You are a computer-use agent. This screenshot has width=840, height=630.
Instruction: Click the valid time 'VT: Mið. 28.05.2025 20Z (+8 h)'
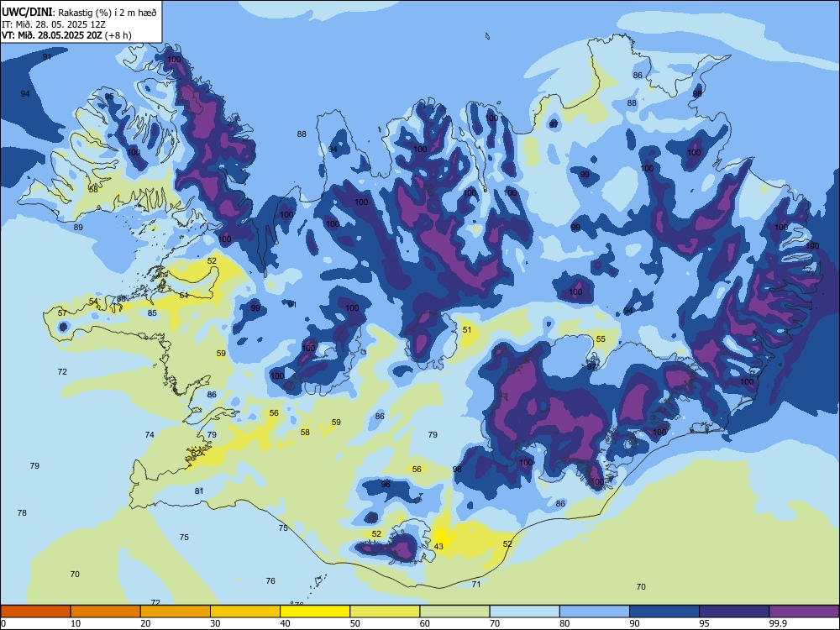66,35
